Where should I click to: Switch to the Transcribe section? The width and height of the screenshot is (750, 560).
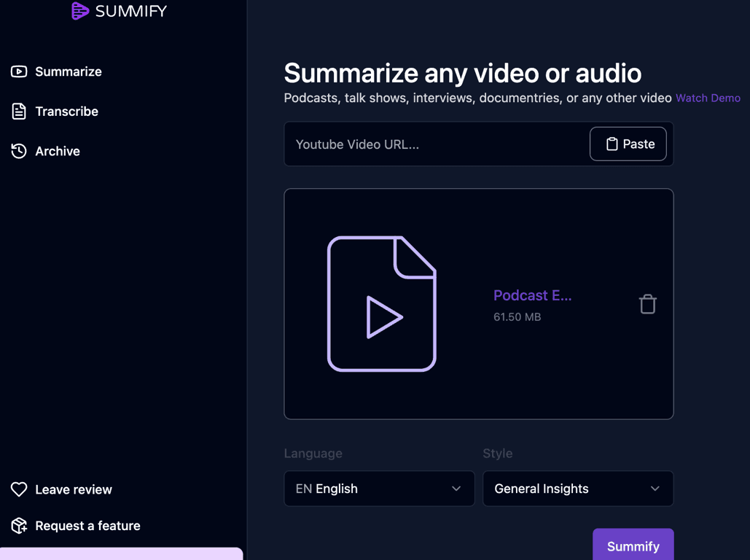click(67, 111)
